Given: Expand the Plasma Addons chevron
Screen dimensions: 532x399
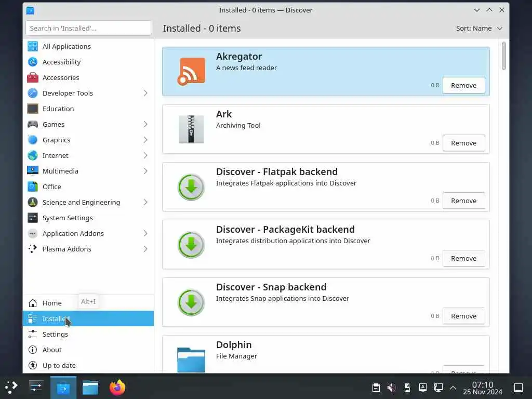Looking at the screenshot, I should (145, 249).
